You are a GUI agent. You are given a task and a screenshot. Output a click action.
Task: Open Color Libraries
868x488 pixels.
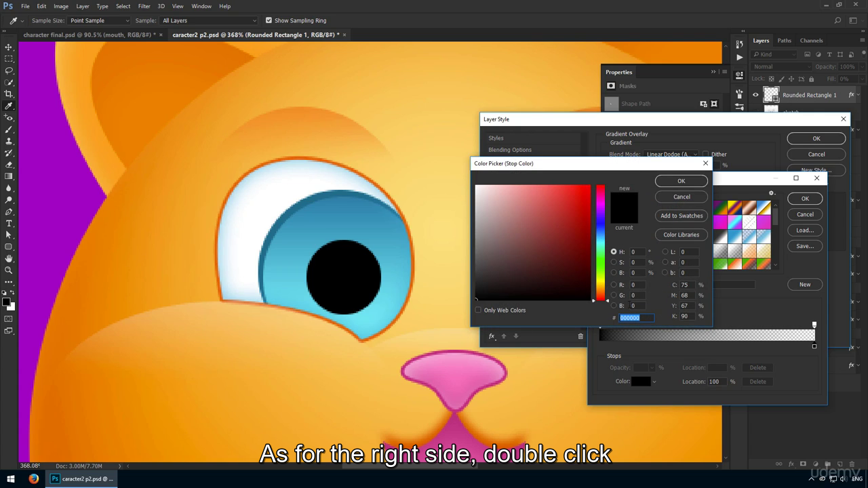(x=682, y=235)
